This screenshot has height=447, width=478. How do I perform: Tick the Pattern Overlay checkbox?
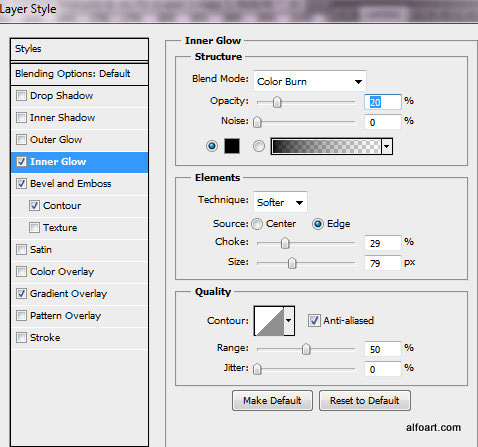pos(21,316)
